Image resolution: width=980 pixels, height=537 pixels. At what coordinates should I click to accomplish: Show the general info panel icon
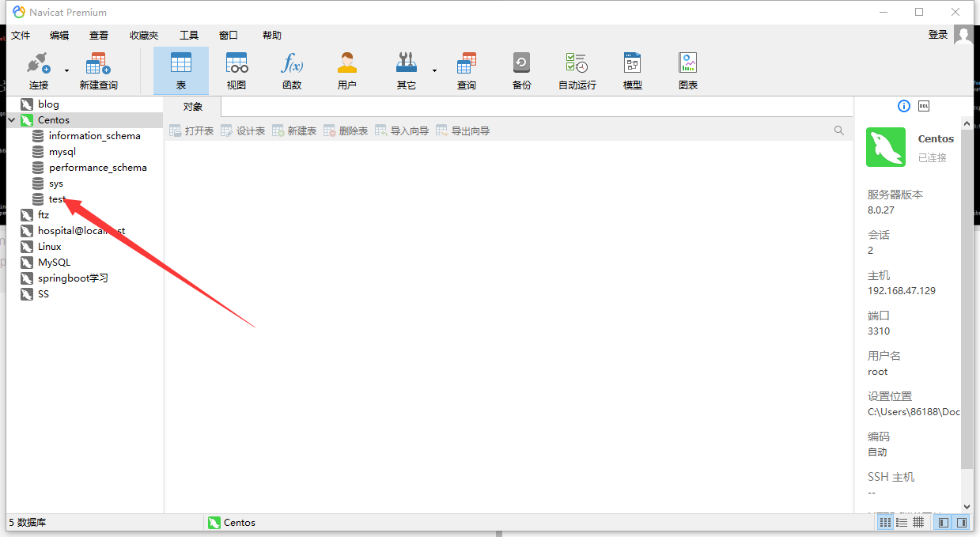904,106
